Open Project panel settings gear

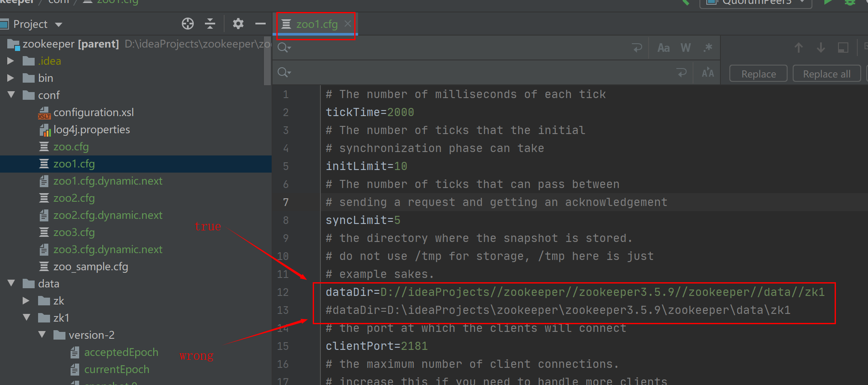pyautogui.click(x=238, y=24)
